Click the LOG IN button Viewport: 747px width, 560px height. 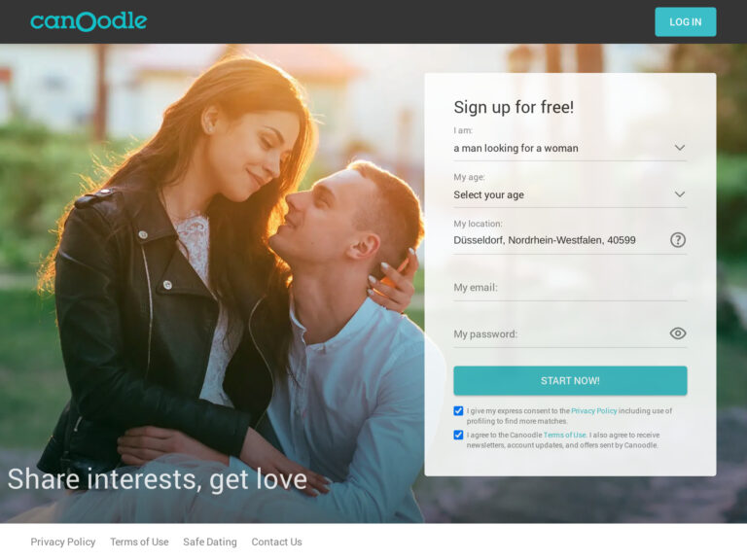[685, 22]
